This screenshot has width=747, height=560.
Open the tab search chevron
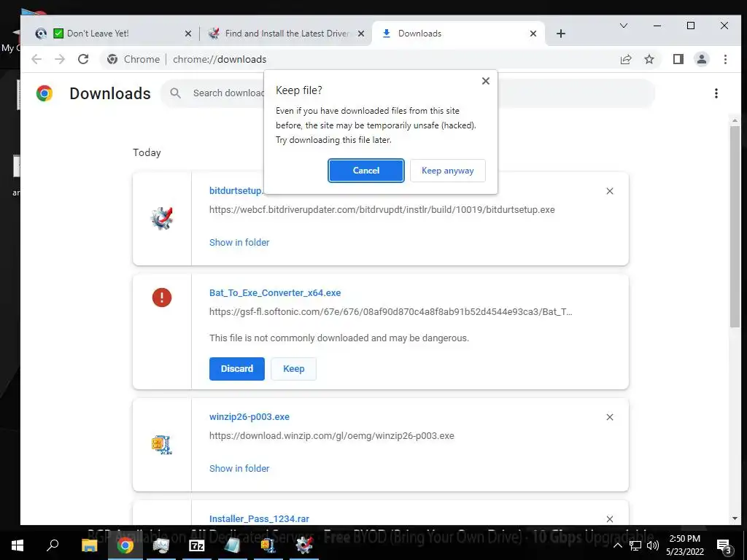pyautogui.click(x=623, y=26)
